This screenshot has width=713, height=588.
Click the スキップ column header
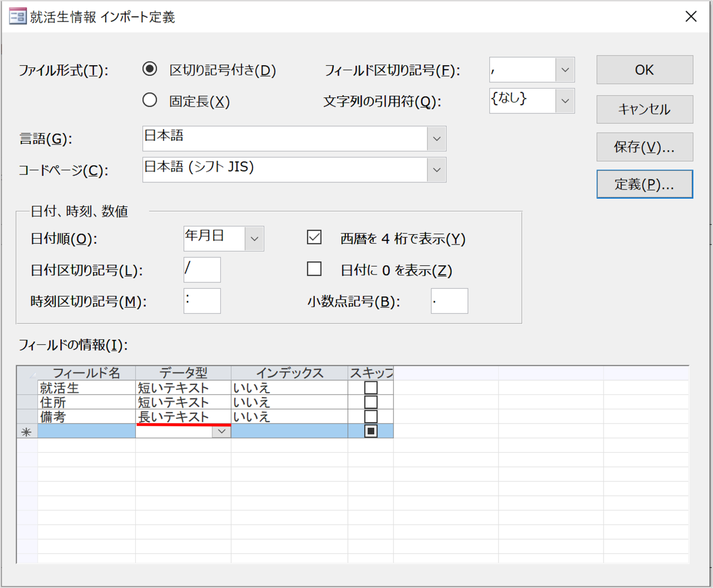click(371, 373)
